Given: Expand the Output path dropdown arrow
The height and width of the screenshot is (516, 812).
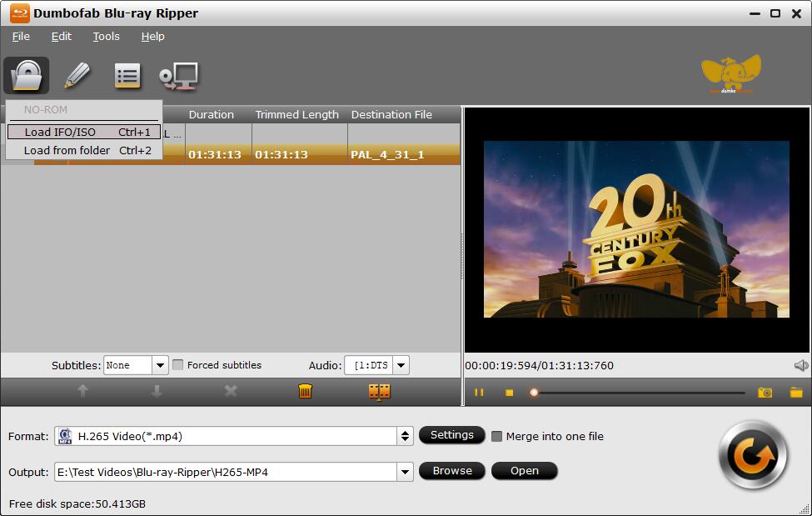Looking at the screenshot, I should pos(405,472).
